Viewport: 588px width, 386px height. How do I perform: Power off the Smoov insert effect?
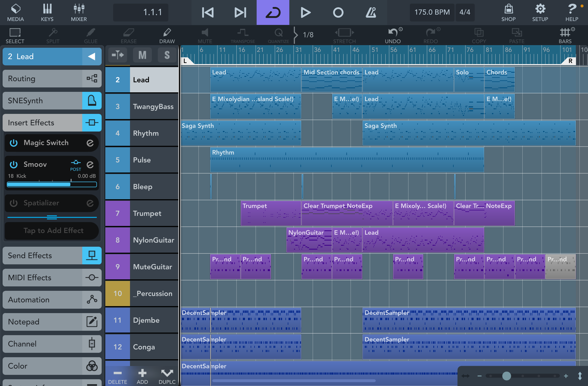13,164
